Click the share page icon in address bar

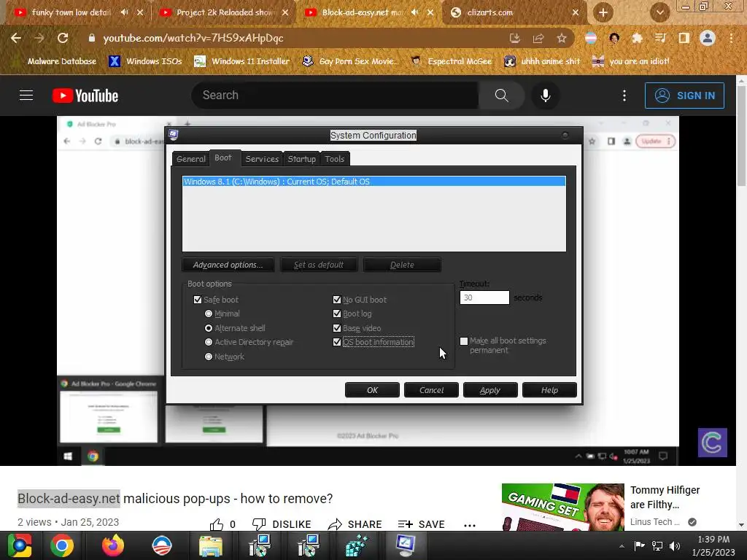pyautogui.click(x=538, y=38)
